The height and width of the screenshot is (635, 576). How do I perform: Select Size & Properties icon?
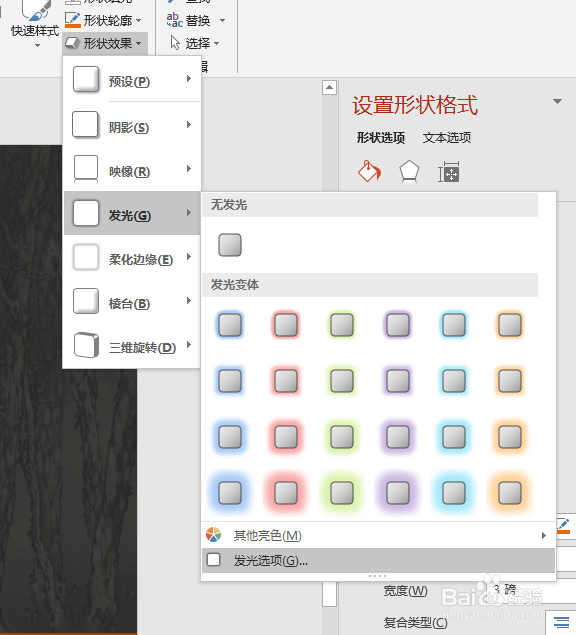point(449,172)
